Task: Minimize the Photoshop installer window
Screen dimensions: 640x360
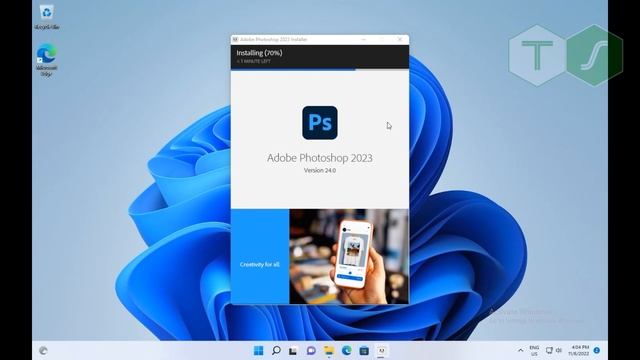Action: (x=364, y=40)
